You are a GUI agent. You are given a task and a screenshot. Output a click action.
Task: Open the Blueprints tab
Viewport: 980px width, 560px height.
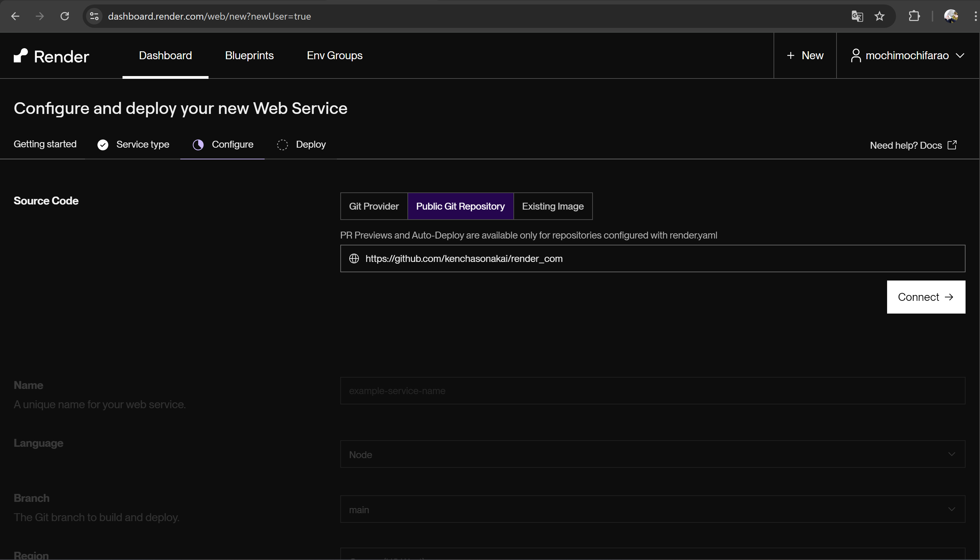(249, 56)
